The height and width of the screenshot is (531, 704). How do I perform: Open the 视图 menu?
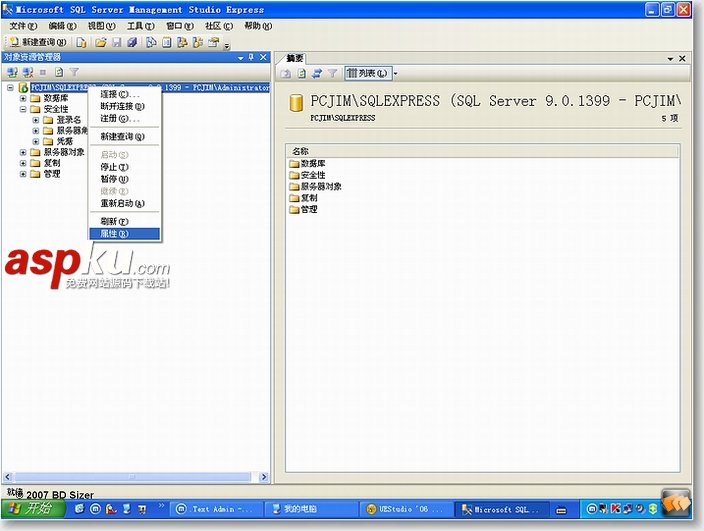click(101, 26)
